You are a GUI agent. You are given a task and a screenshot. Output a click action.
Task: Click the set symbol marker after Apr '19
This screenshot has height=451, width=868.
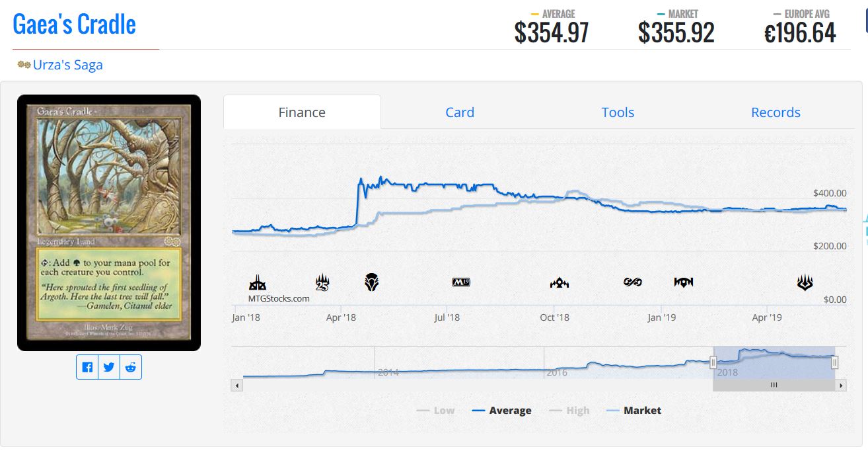point(805,283)
